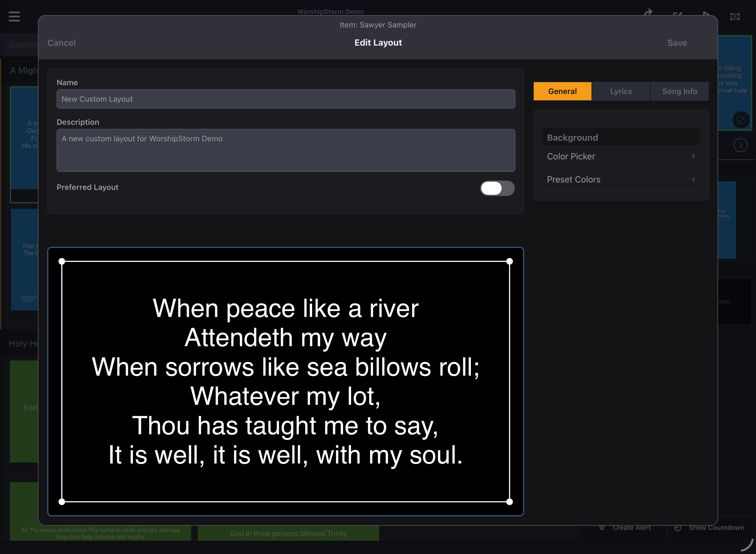Click the Description text area
The width and height of the screenshot is (756, 554).
(286, 150)
